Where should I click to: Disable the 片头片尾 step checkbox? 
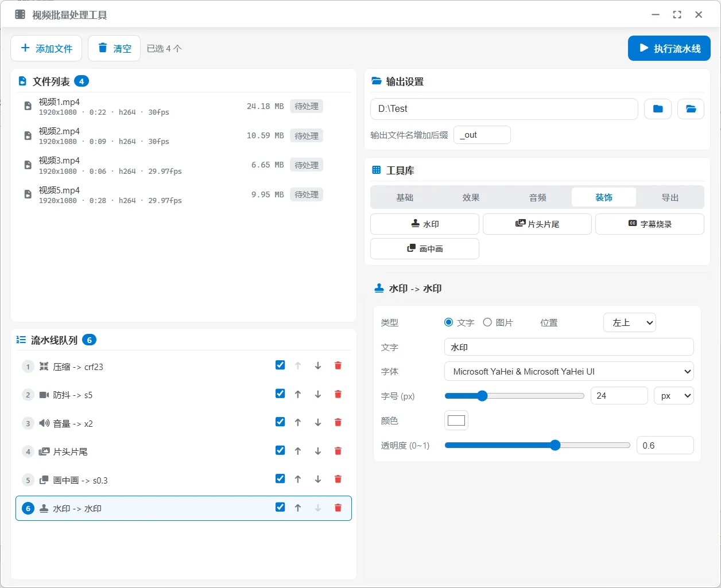(x=280, y=450)
